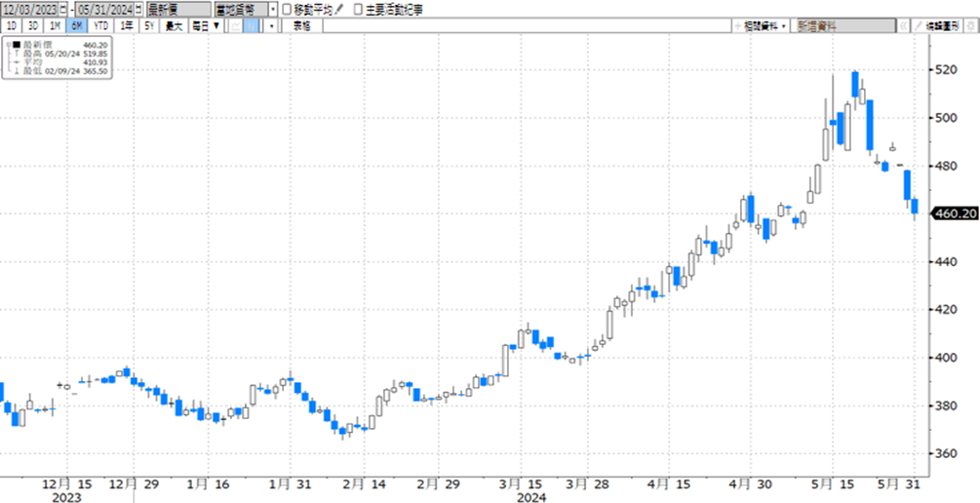Image resolution: width=980 pixels, height=503 pixels.
Task: Click the 5月 15 x-axis date label
Action: pyautogui.click(x=833, y=484)
